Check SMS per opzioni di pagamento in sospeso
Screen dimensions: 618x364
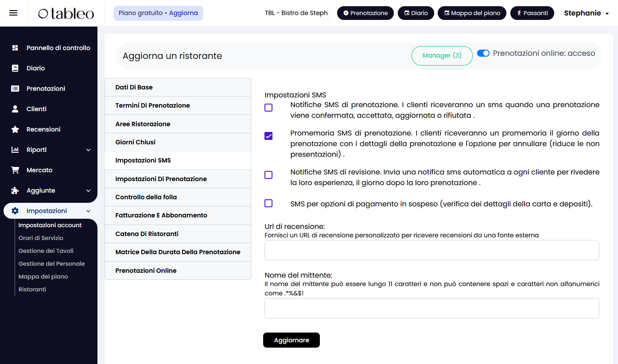tap(268, 203)
